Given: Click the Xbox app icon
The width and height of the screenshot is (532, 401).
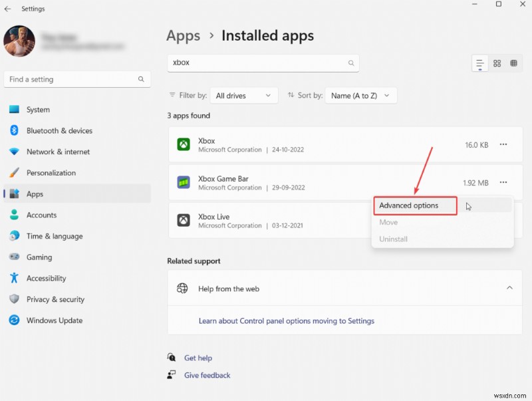Looking at the screenshot, I should [184, 144].
